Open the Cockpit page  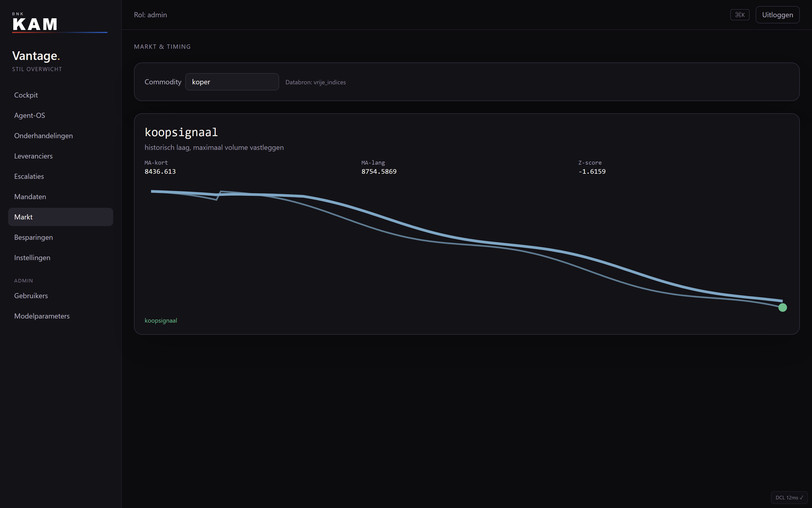tap(60, 95)
